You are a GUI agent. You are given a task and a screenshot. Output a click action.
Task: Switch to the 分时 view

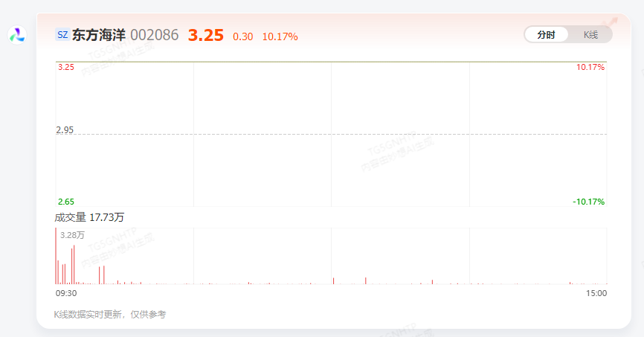(547, 34)
